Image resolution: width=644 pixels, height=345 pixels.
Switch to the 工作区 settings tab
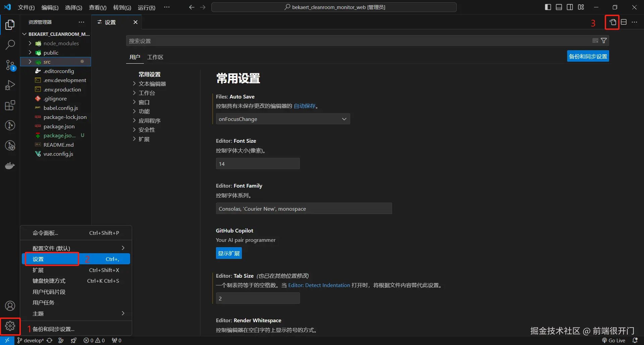155,57
